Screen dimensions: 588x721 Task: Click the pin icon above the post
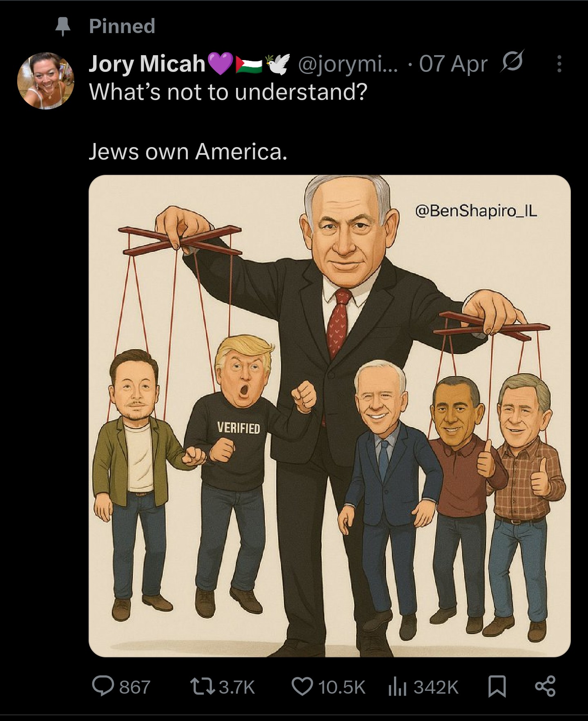click(x=62, y=27)
